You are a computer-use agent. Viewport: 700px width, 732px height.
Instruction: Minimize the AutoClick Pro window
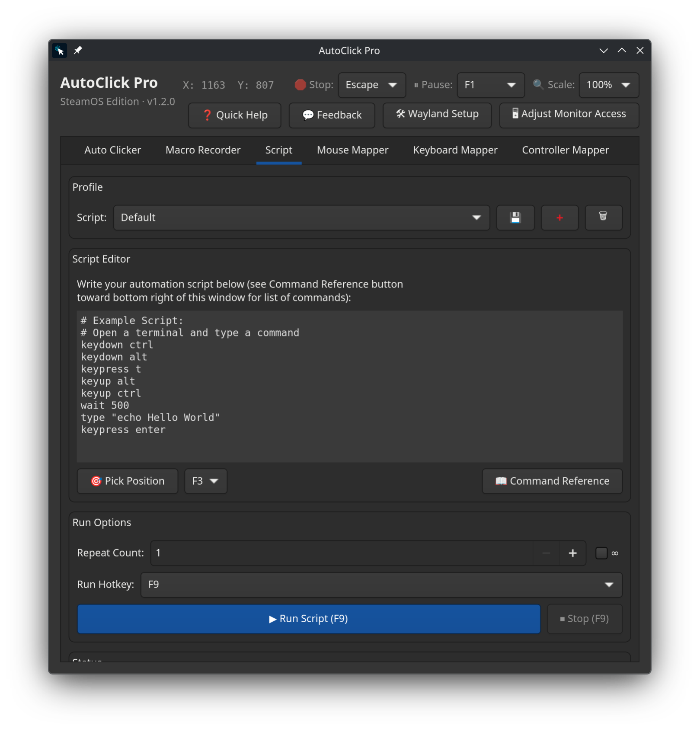coord(604,51)
